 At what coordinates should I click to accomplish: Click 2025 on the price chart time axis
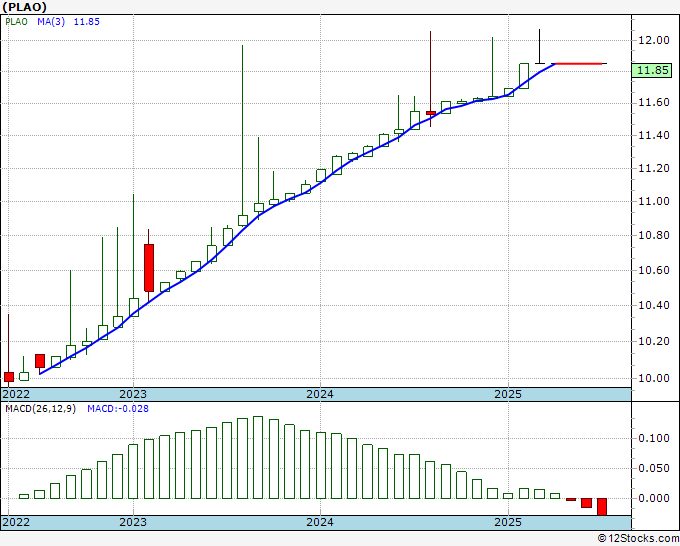click(508, 395)
